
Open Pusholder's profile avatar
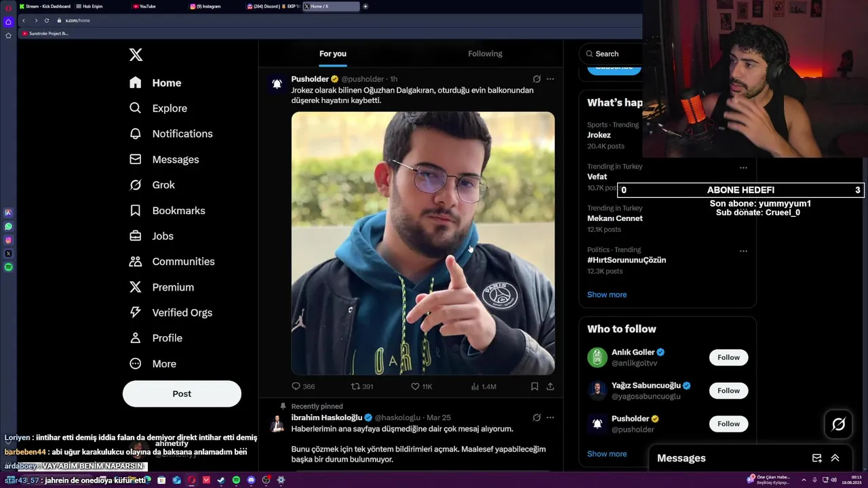point(277,84)
